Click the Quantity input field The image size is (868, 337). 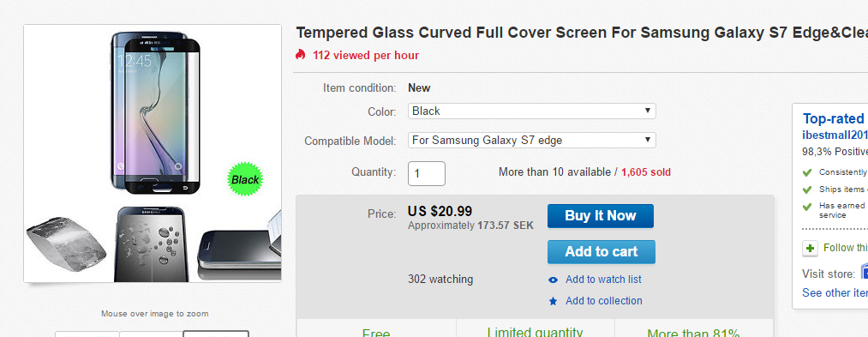427,173
